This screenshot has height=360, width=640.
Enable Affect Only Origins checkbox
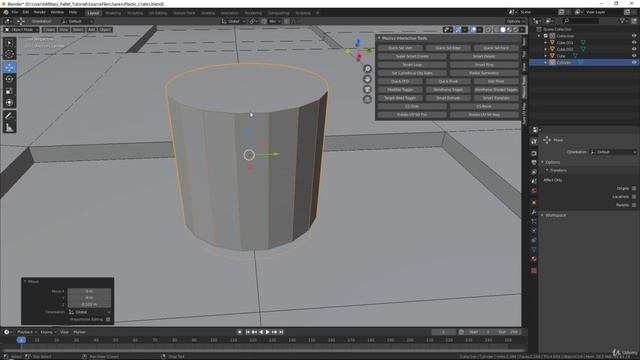(x=634, y=188)
